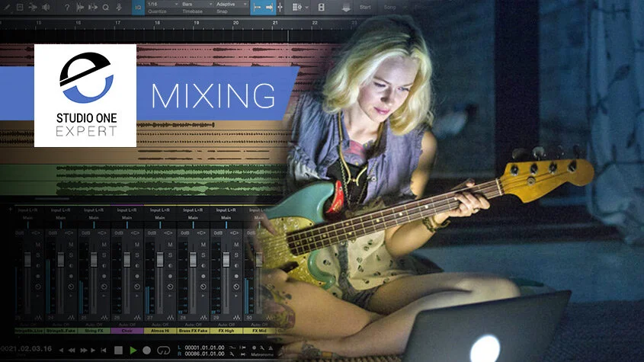The height and width of the screenshot is (362, 644).
Task: Open the metronome wrench settings icon
Action: (262, 348)
